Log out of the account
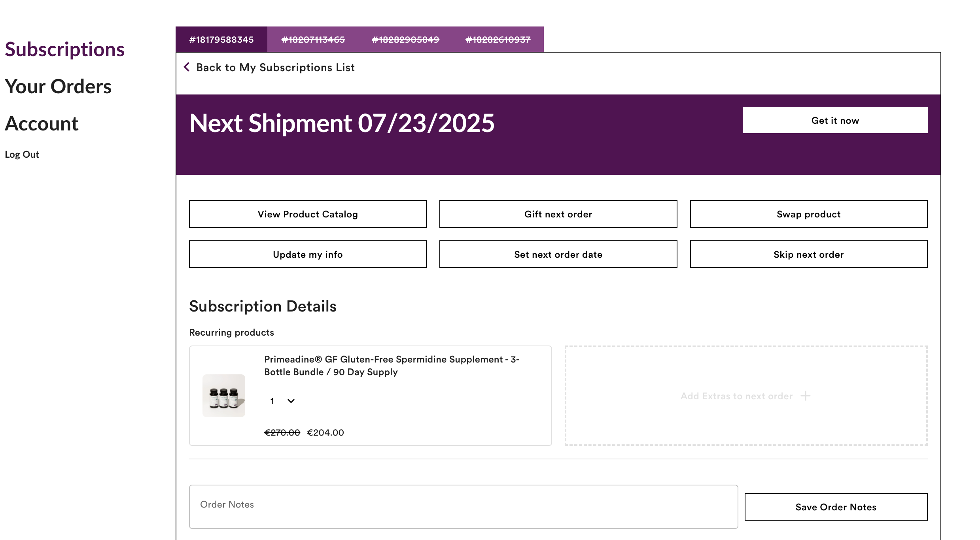Image resolution: width=980 pixels, height=540 pixels. 22,154
